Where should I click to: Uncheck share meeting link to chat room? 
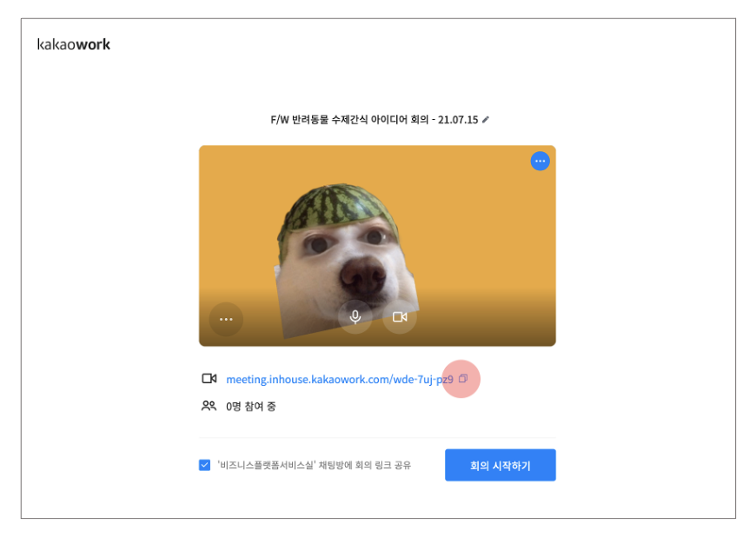click(x=204, y=465)
